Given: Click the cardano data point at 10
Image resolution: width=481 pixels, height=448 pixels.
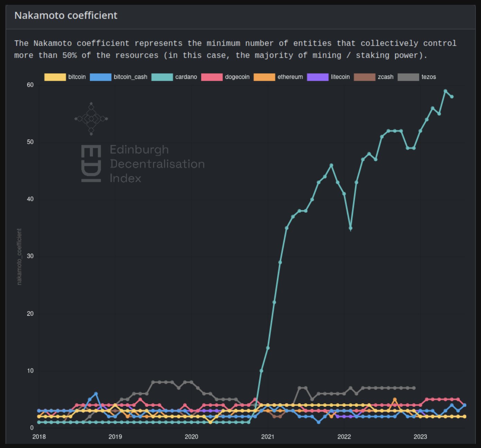Looking at the screenshot, I should click(x=261, y=371).
